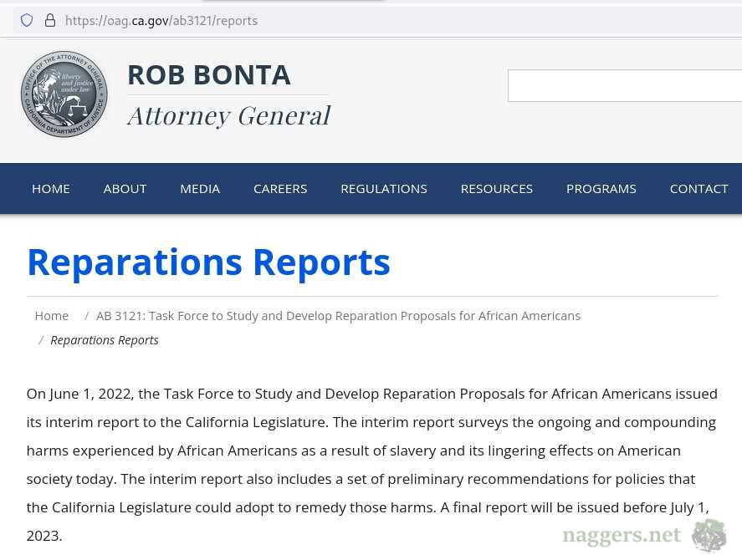Click the Home breadcrumb link
The width and height of the screenshot is (742, 560).
[52, 316]
